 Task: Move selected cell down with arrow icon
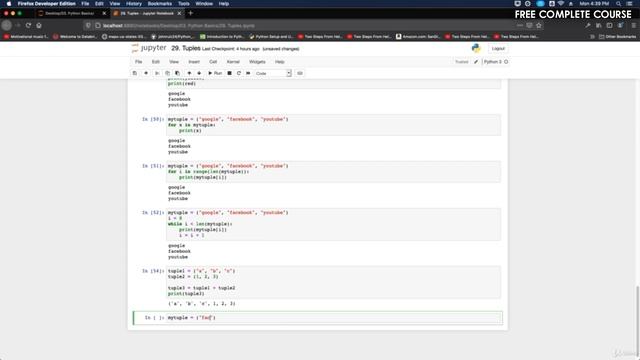pos(199,73)
